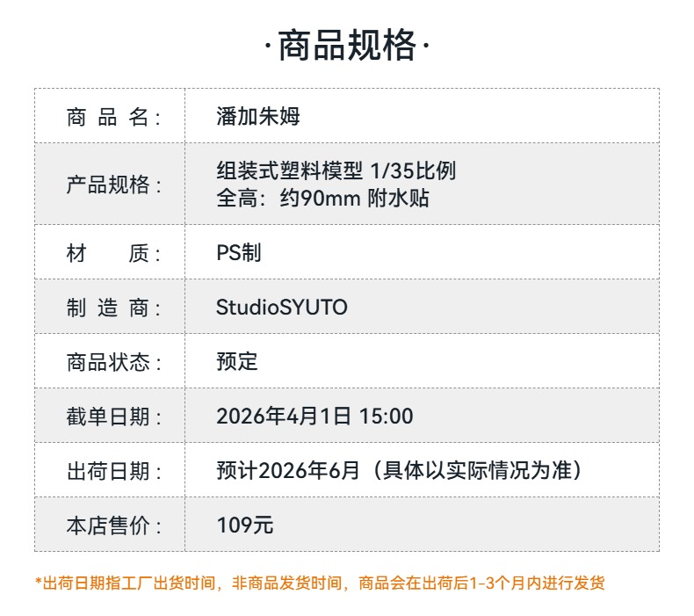
Task: Click the 全高：约90mm 附水贴 text line
Action: 322,198
